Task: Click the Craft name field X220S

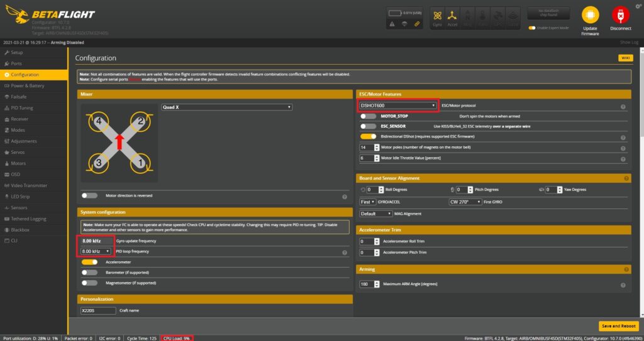Action: [x=98, y=311]
